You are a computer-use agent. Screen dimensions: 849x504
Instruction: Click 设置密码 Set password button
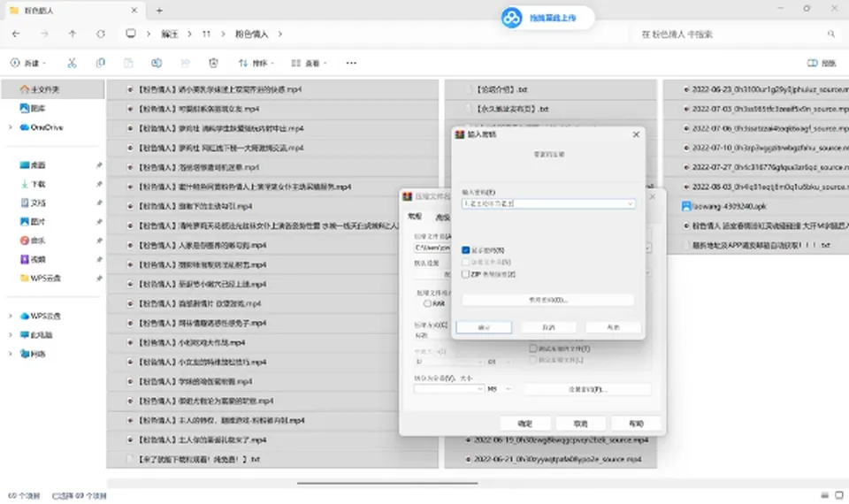(x=587, y=389)
